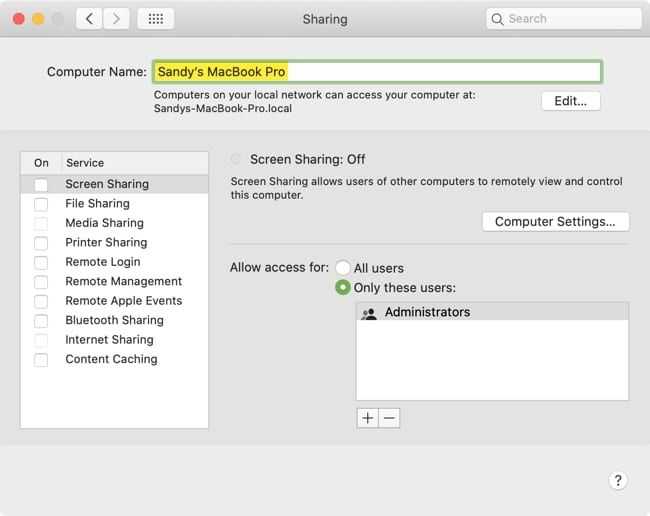Minimize window using the yellow button
Screen dimensions: 650x516
pos(38,19)
